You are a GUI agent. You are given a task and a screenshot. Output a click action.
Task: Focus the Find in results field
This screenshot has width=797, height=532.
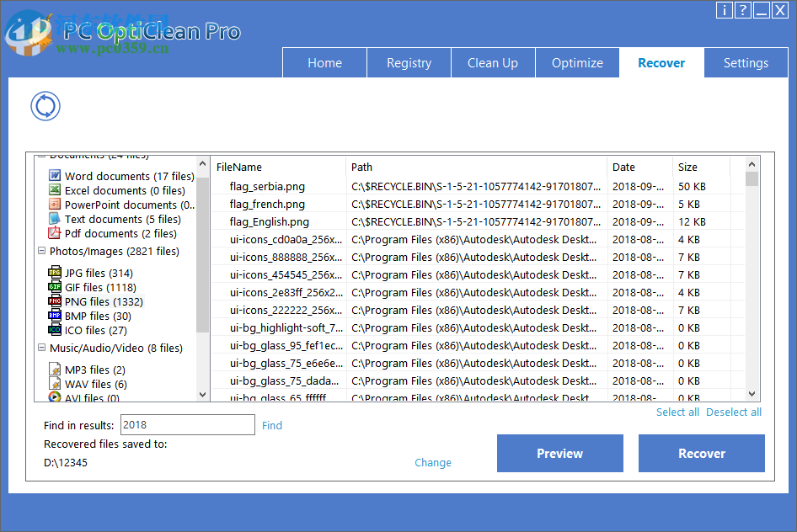(188, 424)
